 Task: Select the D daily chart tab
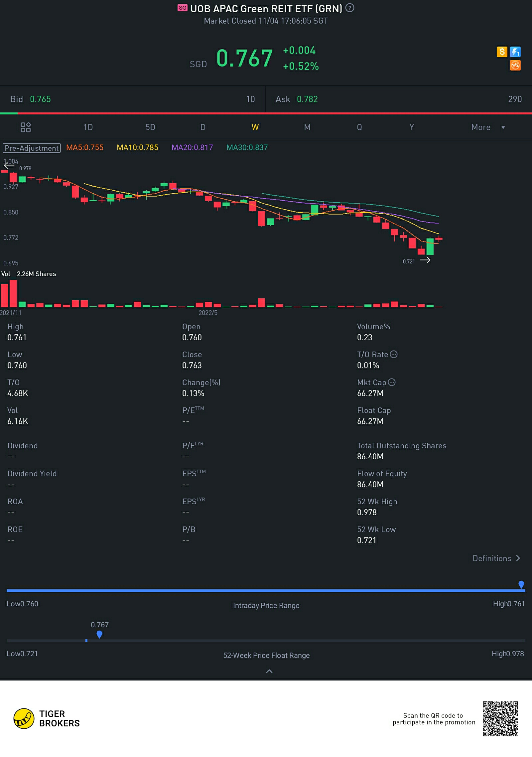203,127
